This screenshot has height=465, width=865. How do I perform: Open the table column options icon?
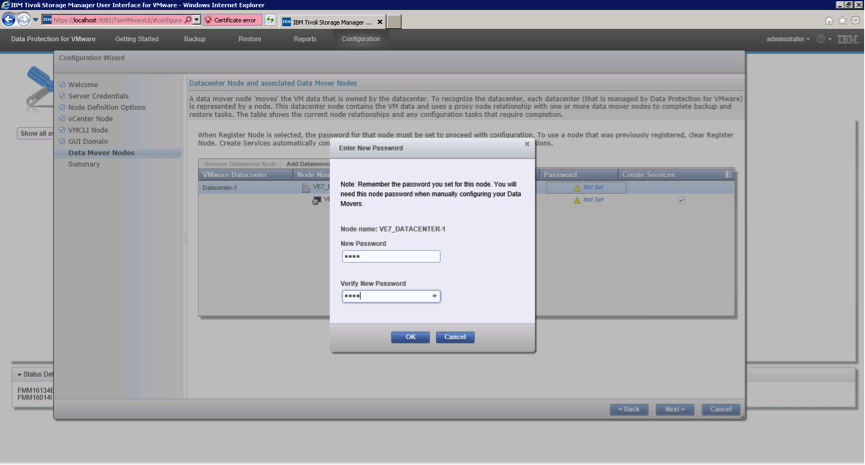coord(729,175)
